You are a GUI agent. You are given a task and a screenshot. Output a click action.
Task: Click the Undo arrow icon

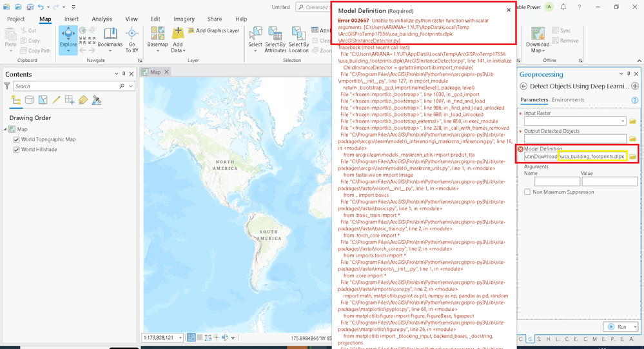[41, 6]
